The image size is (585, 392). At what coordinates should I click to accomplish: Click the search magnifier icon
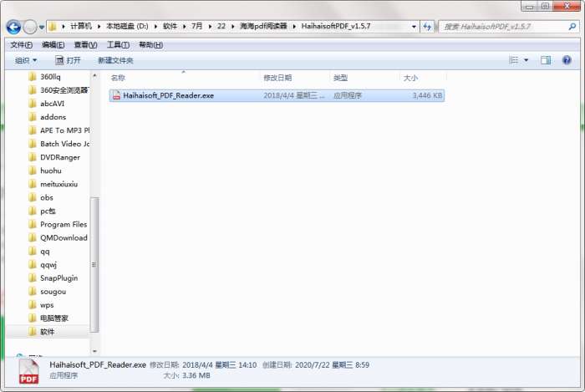tap(572, 27)
